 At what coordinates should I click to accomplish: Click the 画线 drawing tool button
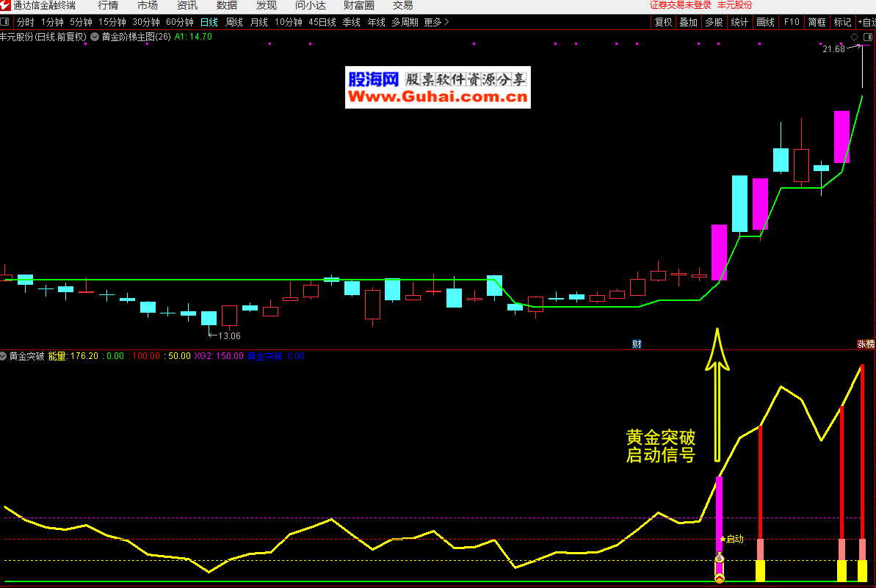click(765, 22)
